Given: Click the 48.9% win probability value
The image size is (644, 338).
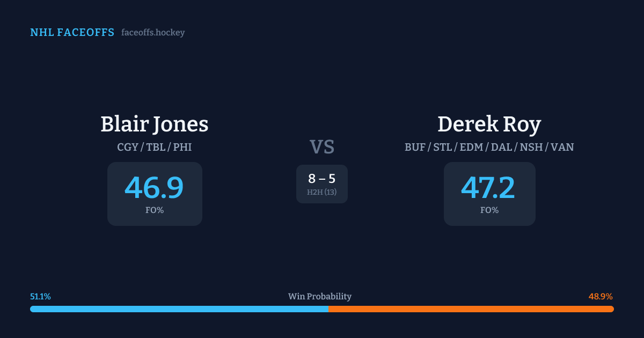Looking at the screenshot, I should click(601, 297).
